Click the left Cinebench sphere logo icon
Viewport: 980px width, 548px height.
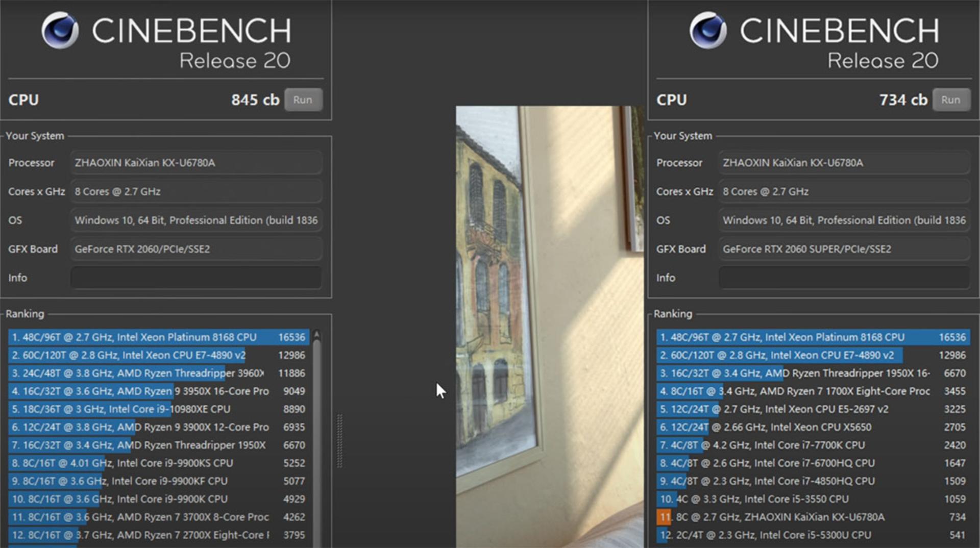point(60,30)
